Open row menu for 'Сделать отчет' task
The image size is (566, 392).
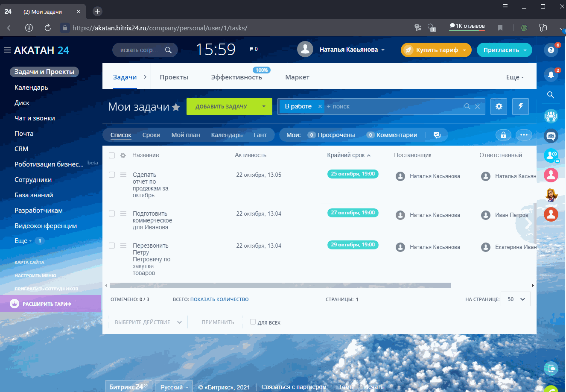tap(123, 175)
